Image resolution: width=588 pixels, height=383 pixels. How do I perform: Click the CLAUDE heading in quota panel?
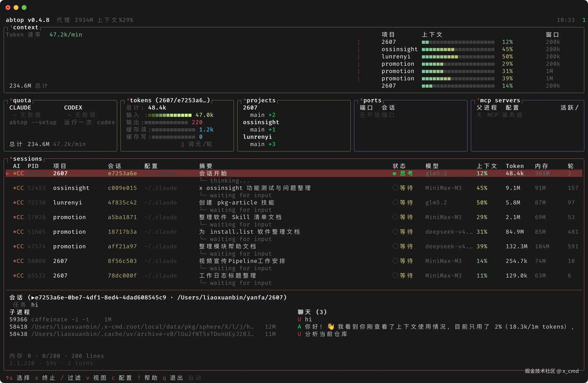click(x=20, y=108)
